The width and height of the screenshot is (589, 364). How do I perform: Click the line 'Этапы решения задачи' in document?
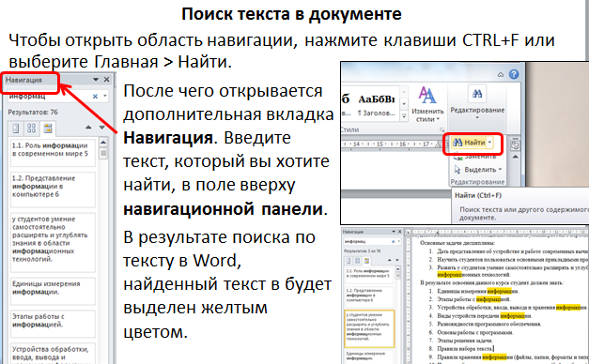tap(465, 341)
